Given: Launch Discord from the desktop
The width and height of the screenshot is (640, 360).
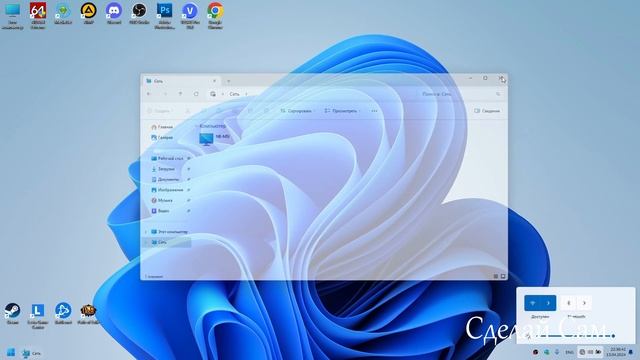Looking at the screenshot, I should (x=113, y=14).
